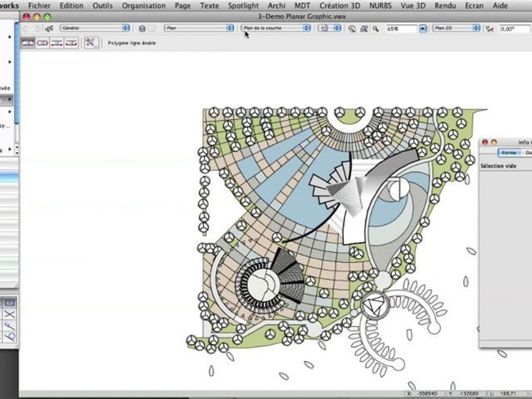Click the Spotlight menu item

click(243, 6)
